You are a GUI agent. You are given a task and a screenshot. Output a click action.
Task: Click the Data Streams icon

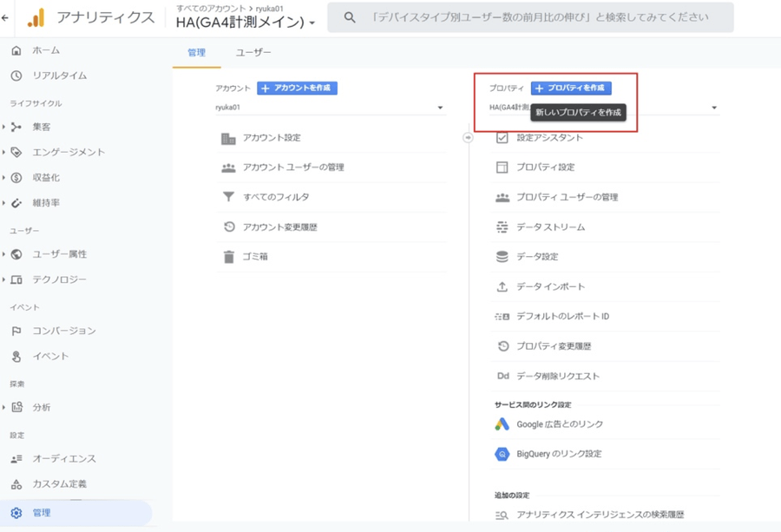tap(502, 227)
